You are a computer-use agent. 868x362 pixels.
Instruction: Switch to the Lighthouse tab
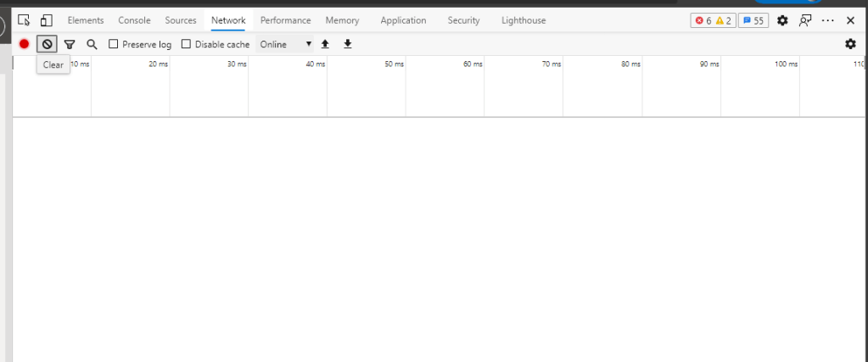coord(524,20)
